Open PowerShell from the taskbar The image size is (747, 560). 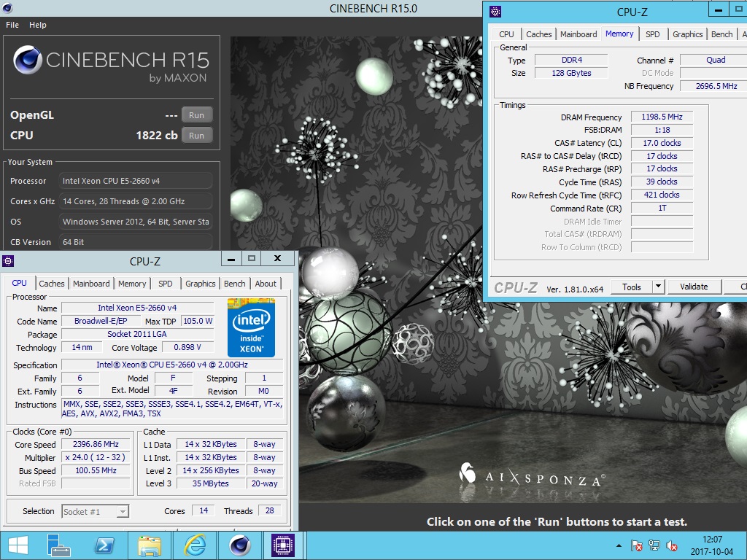tap(104, 545)
